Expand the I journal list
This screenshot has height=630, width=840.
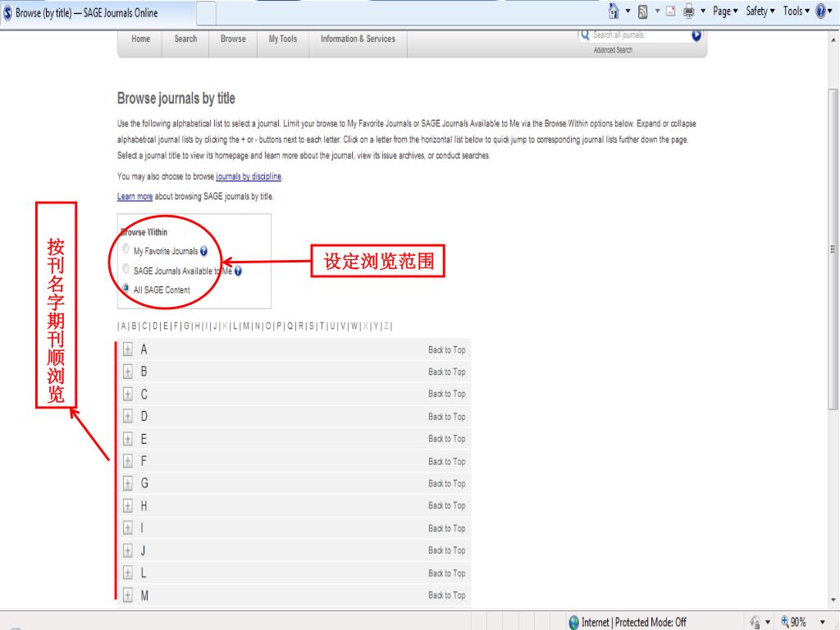pos(127,528)
